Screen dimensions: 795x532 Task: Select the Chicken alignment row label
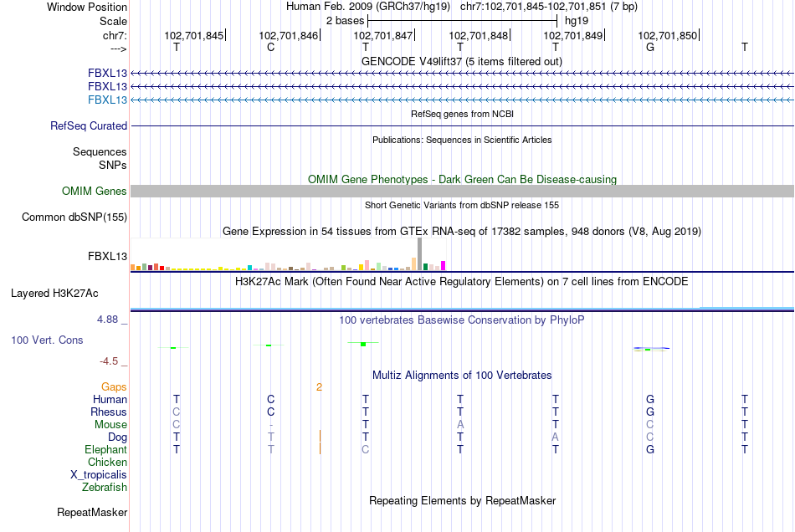point(107,462)
